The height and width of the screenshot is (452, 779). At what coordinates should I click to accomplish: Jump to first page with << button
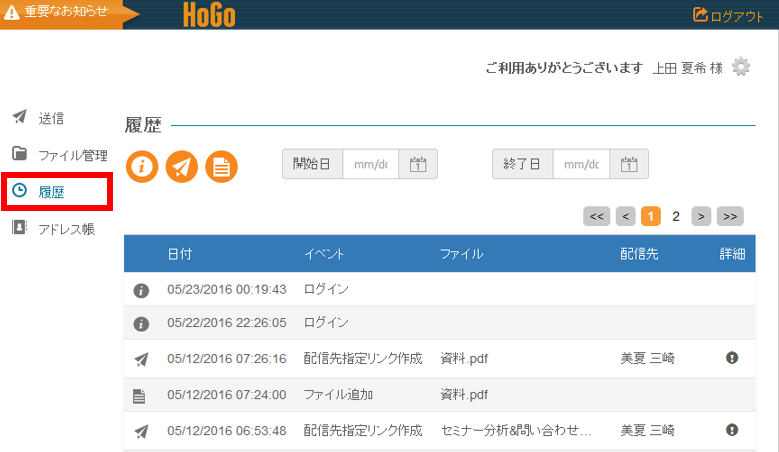(596, 216)
